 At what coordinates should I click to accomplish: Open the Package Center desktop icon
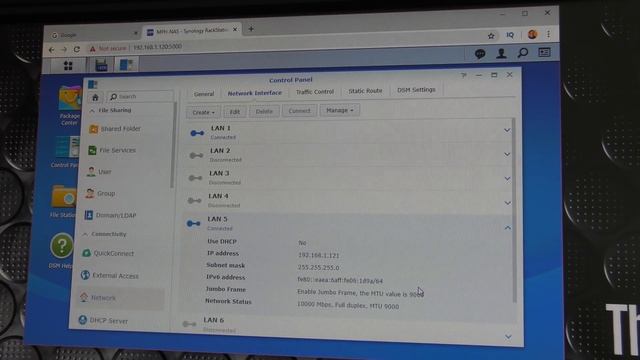[x=70, y=105]
